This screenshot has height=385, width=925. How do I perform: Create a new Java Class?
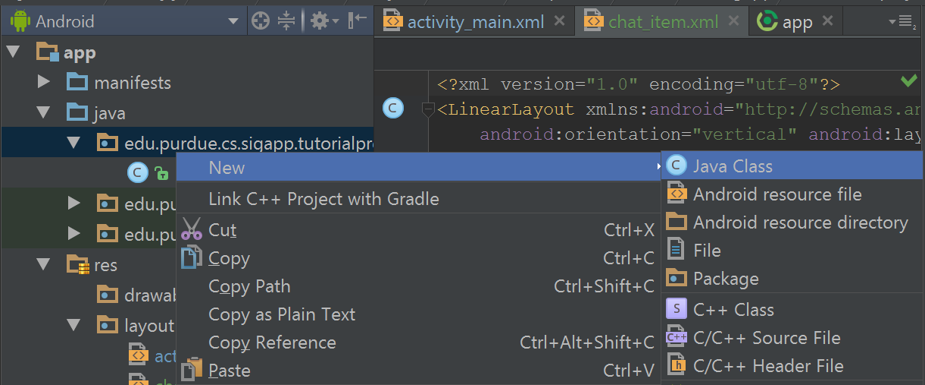(793, 166)
